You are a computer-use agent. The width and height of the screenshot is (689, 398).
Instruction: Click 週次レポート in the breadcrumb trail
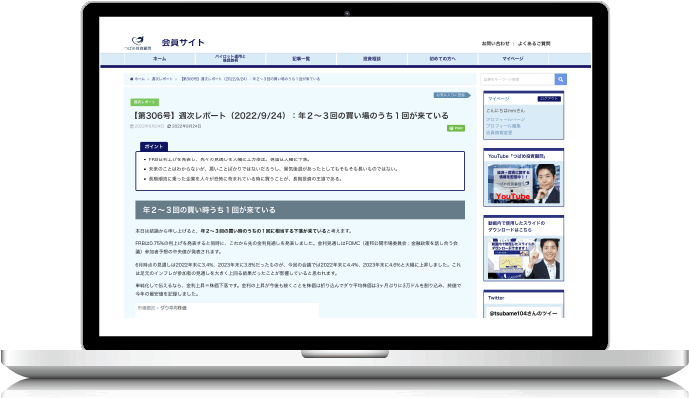tap(162, 79)
